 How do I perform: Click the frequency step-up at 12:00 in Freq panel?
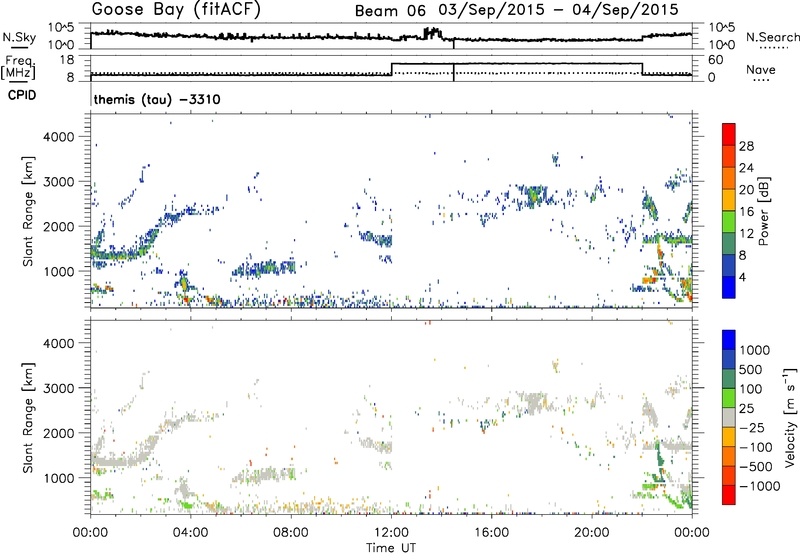click(391, 69)
